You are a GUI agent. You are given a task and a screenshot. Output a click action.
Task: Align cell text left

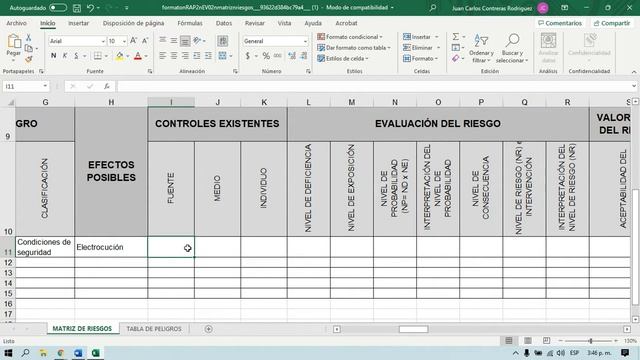click(x=162, y=56)
